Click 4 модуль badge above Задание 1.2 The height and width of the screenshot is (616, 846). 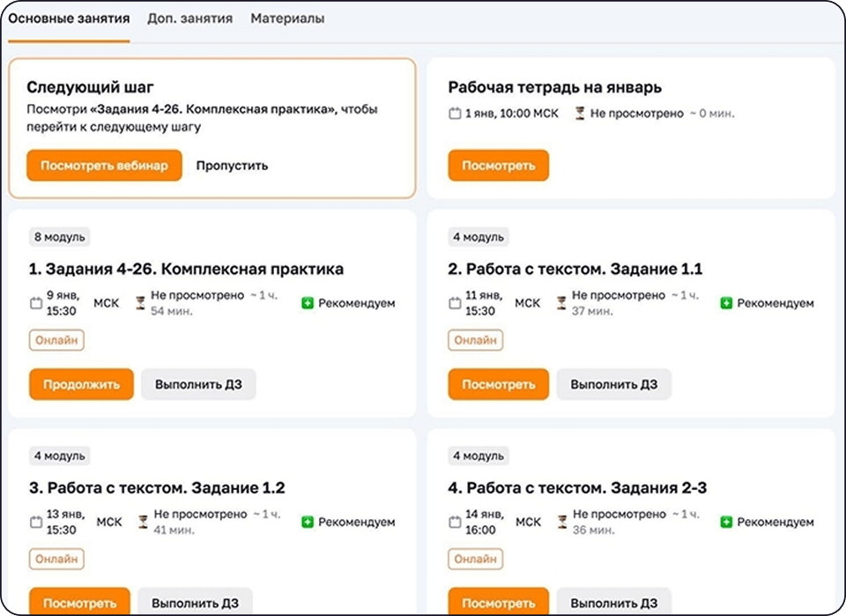pyautogui.click(x=59, y=456)
